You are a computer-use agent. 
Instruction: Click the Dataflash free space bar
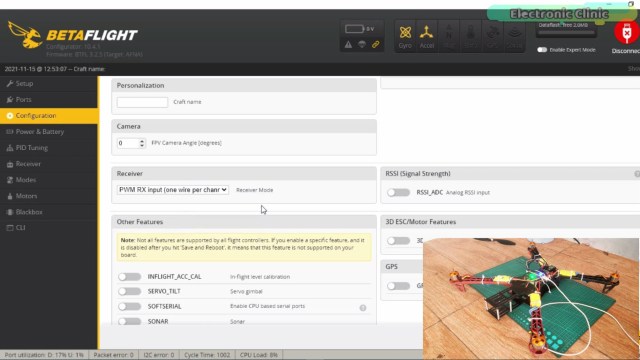[x=565, y=32]
